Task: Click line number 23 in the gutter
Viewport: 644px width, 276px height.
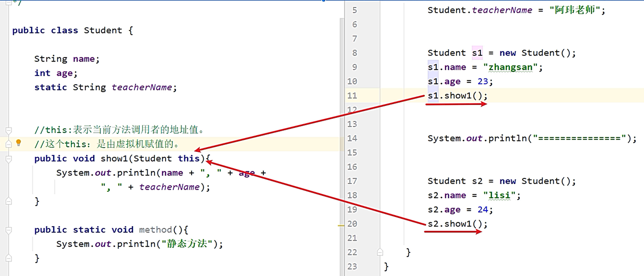Action: (352, 266)
